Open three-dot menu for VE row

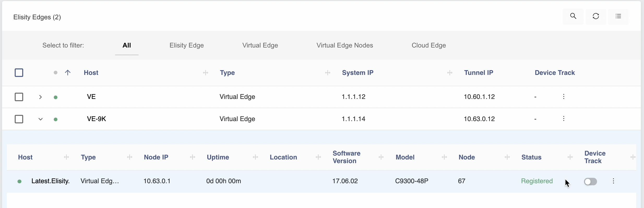pyautogui.click(x=564, y=97)
